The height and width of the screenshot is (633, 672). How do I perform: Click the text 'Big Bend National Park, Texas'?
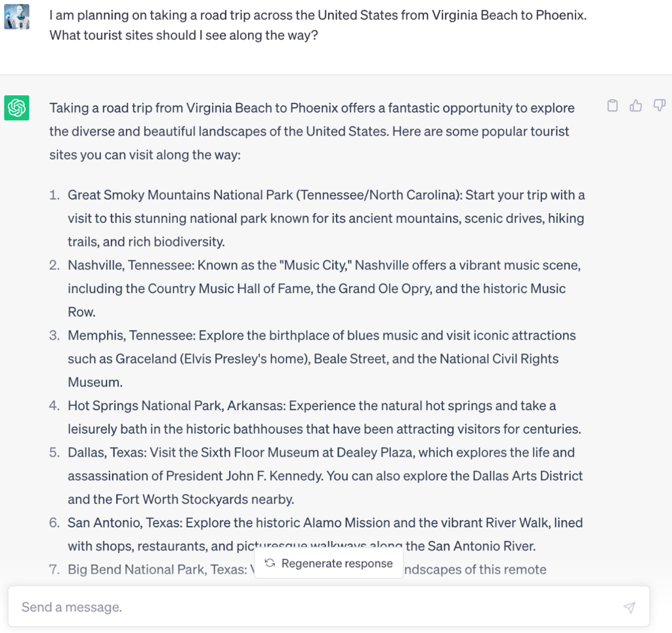[x=156, y=569]
